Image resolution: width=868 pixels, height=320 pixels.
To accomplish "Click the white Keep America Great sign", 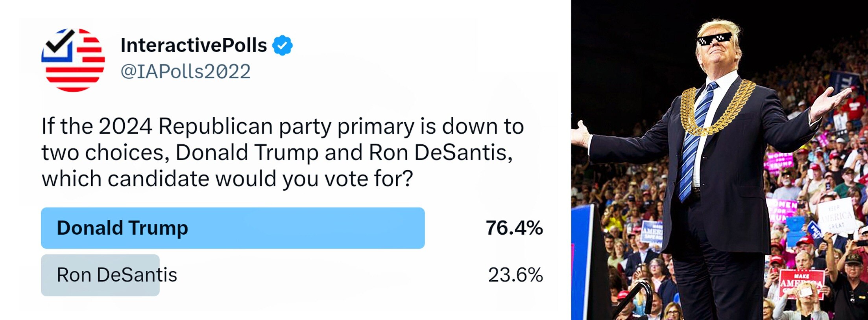I will click(x=836, y=216).
